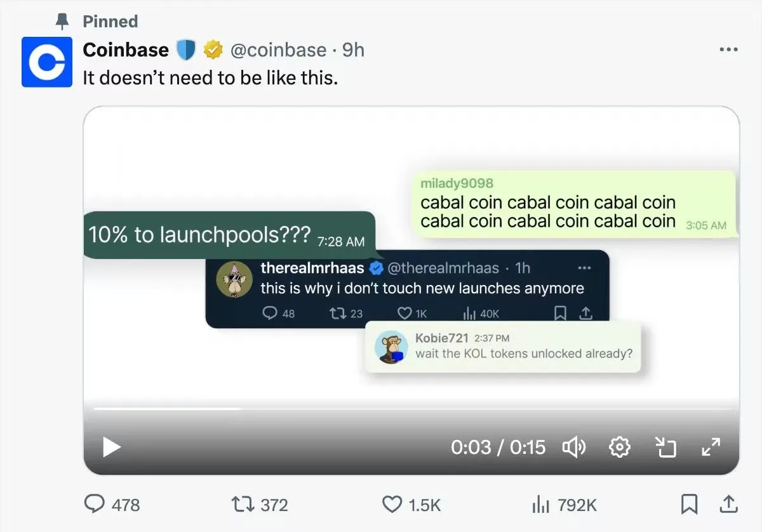Screen dimensions: 762x532
Task: Open the ellipsis more-options menu
Action: (x=729, y=49)
